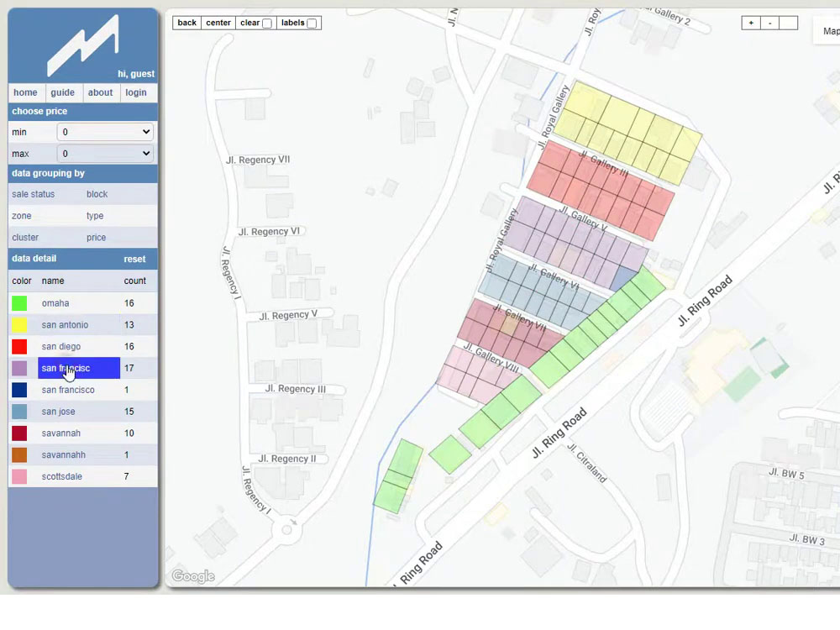This screenshot has height=630, width=840.
Task: Select san antonio in the name list
Action: [x=65, y=324]
